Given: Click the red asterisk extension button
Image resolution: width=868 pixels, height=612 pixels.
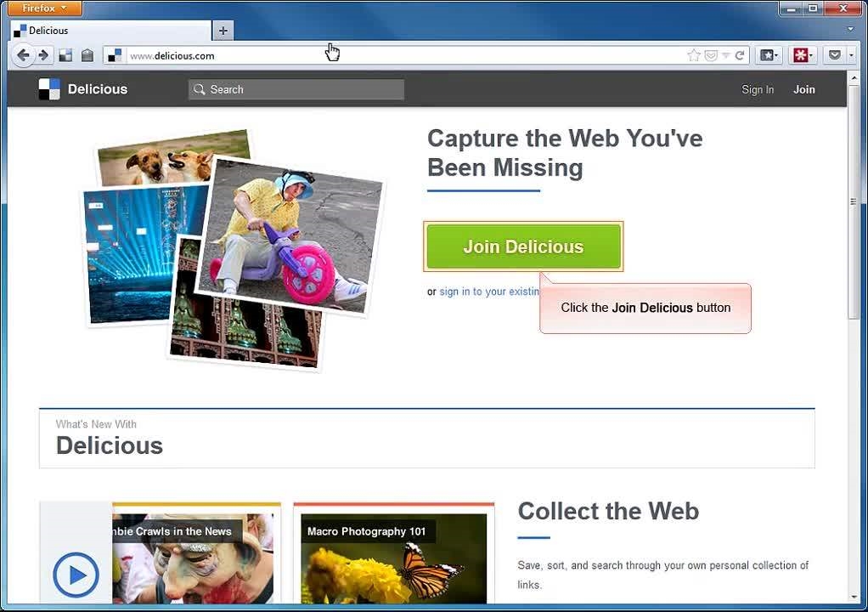Looking at the screenshot, I should tap(802, 55).
